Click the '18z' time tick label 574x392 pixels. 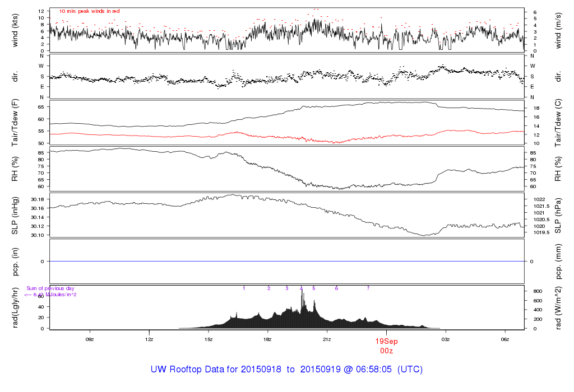(267, 339)
